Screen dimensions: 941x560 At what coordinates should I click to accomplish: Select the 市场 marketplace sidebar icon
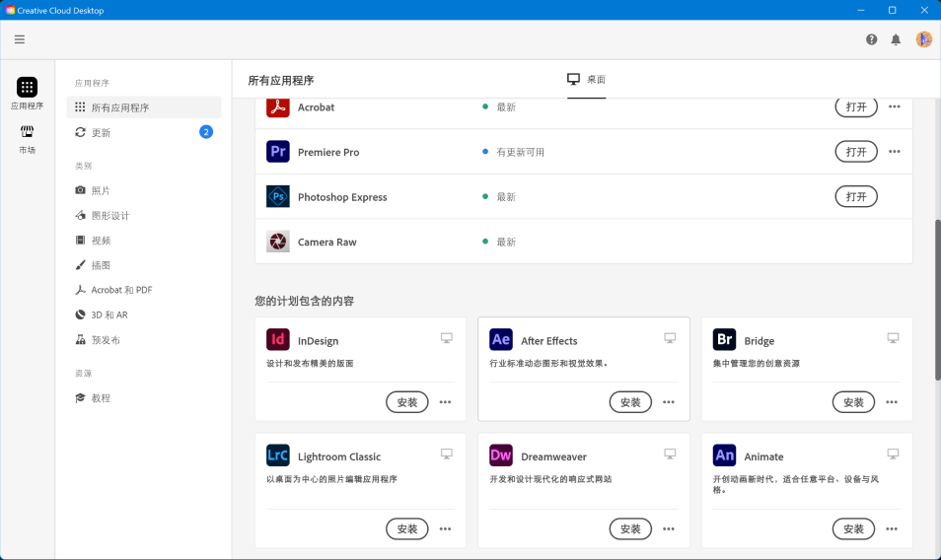click(x=28, y=132)
